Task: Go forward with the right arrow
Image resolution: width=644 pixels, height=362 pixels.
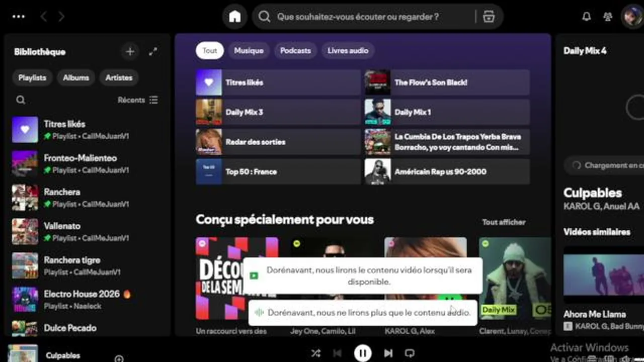Action: point(61,17)
